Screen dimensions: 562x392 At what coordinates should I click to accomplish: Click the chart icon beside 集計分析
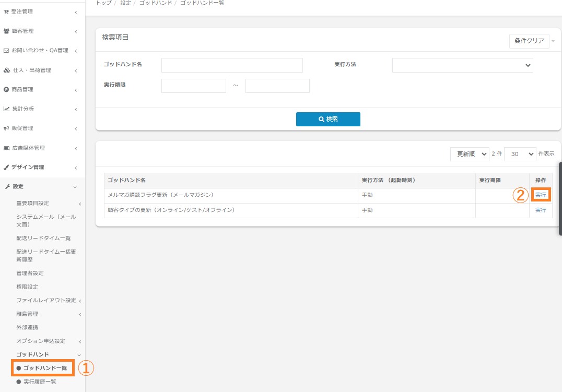coord(6,109)
